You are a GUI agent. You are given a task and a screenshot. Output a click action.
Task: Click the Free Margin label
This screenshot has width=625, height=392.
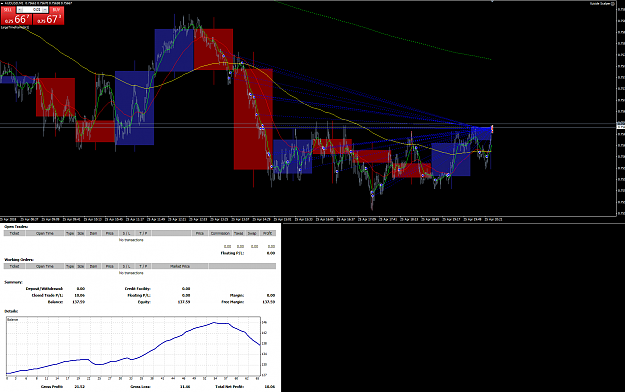tap(232, 302)
